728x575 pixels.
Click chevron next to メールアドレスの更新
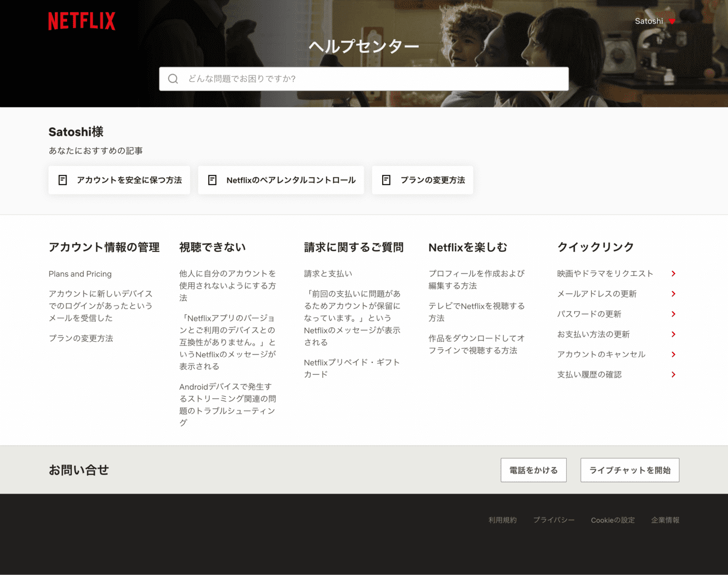[673, 294]
